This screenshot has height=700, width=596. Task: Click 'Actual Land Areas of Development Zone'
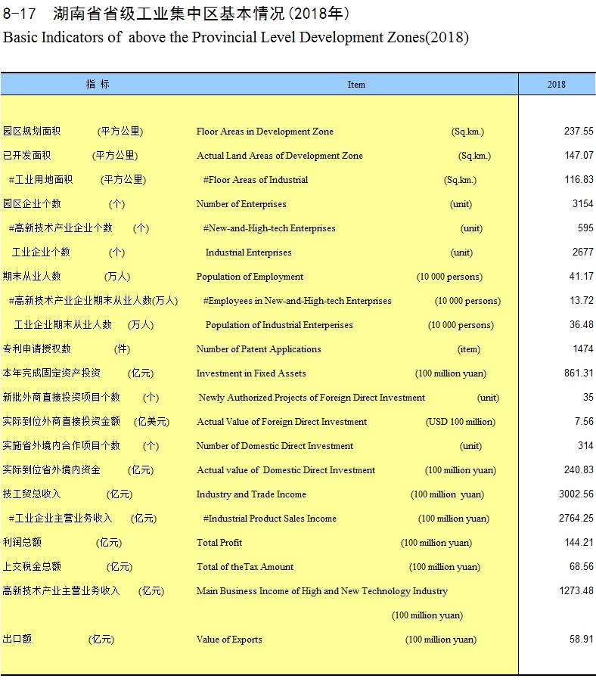coord(280,156)
